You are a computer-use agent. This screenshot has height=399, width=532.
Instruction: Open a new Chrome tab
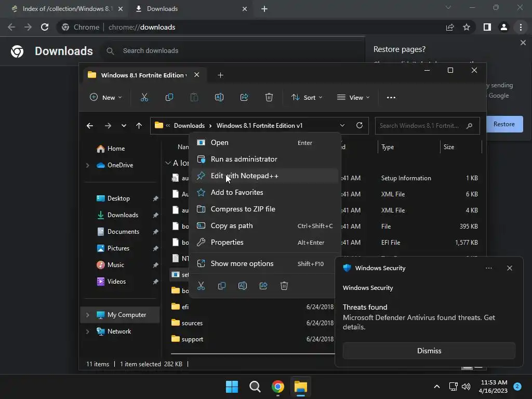[x=264, y=9]
